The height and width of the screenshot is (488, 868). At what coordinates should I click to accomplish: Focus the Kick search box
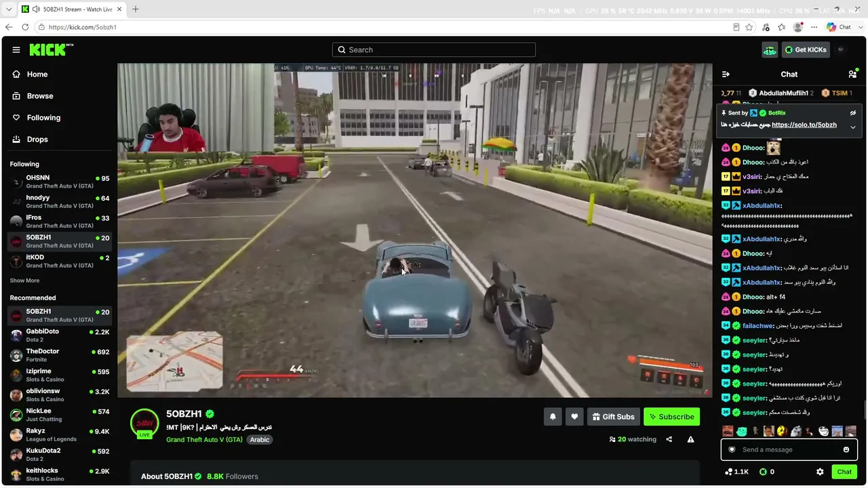click(434, 49)
